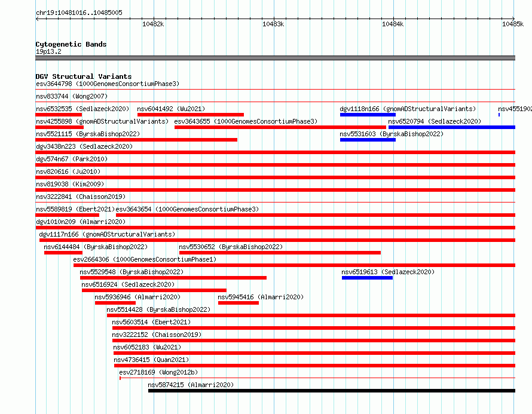Image resolution: width=532 pixels, height=414 pixels.
Task: Click red bar under nsv6144484
Action: [x=63, y=253]
